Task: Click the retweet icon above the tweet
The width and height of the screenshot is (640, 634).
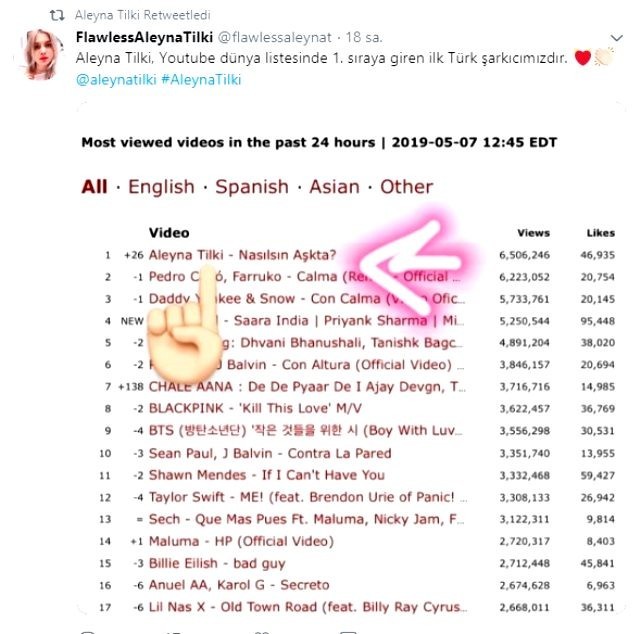Action: pyautogui.click(x=55, y=16)
